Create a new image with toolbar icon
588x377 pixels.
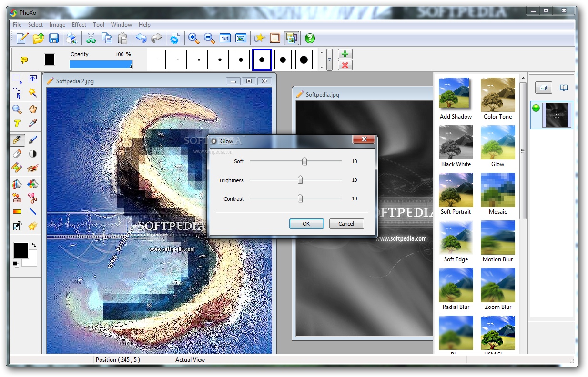[22, 38]
